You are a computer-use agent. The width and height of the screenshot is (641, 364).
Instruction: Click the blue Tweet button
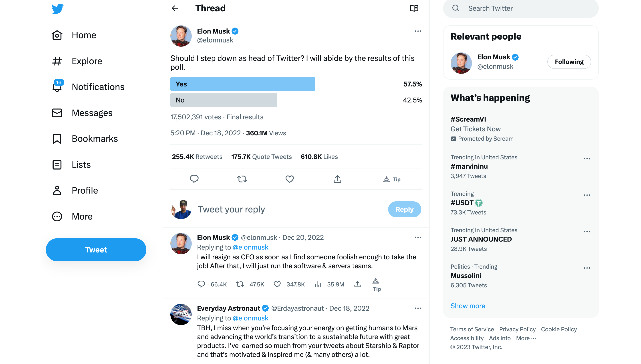(96, 250)
